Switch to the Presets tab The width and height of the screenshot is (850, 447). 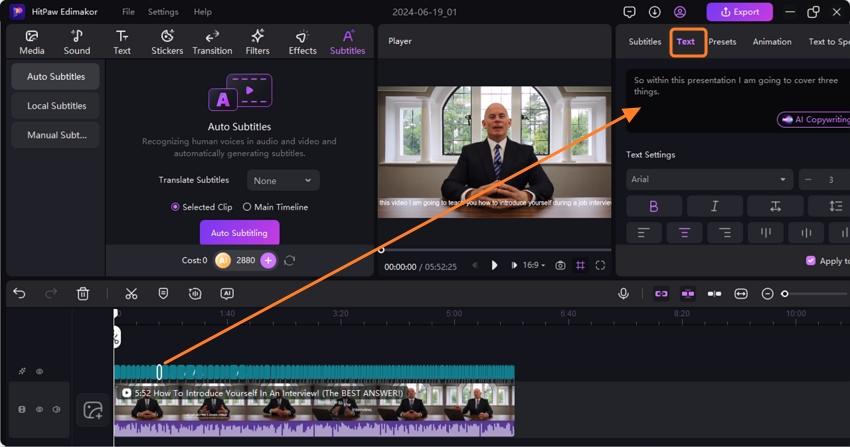722,42
